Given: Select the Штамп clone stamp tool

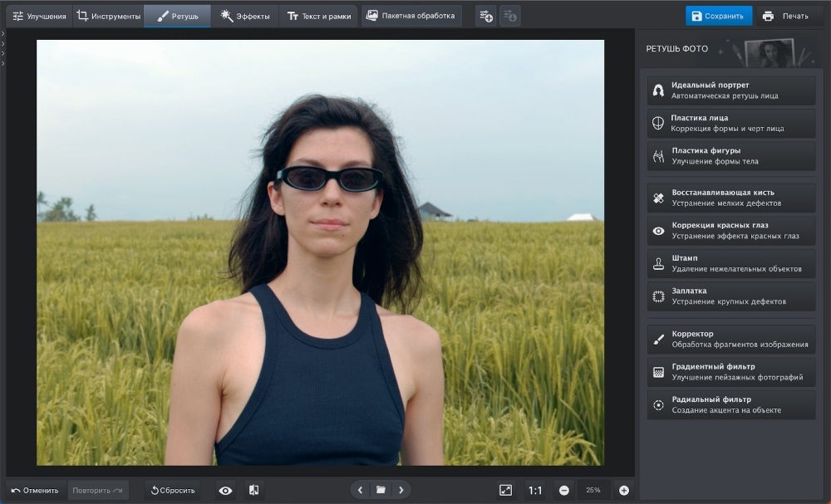Looking at the screenshot, I should coord(730,263).
